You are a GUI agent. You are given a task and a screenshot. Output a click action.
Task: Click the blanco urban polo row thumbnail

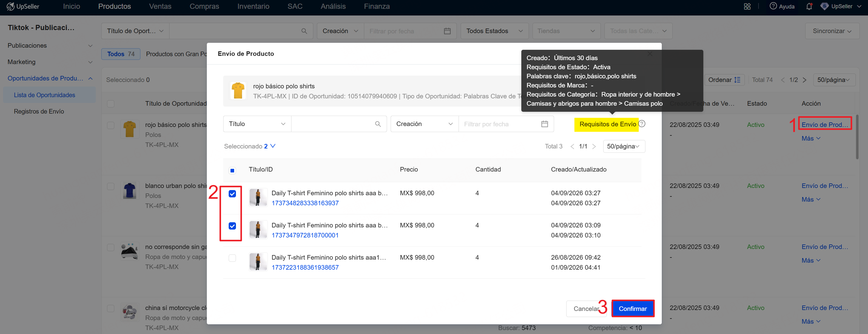tap(130, 190)
